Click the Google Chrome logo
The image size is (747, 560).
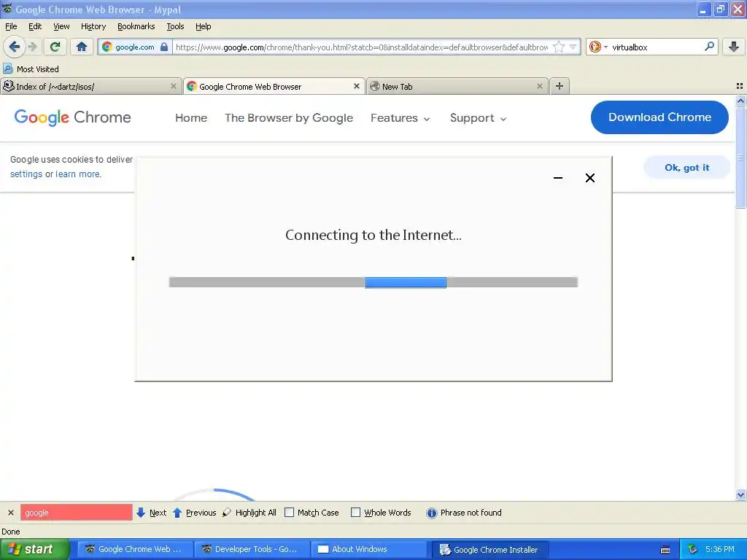(72, 117)
